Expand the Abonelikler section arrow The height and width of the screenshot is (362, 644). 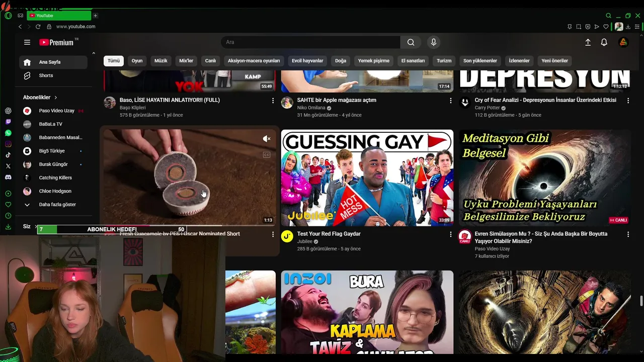[56, 98]
